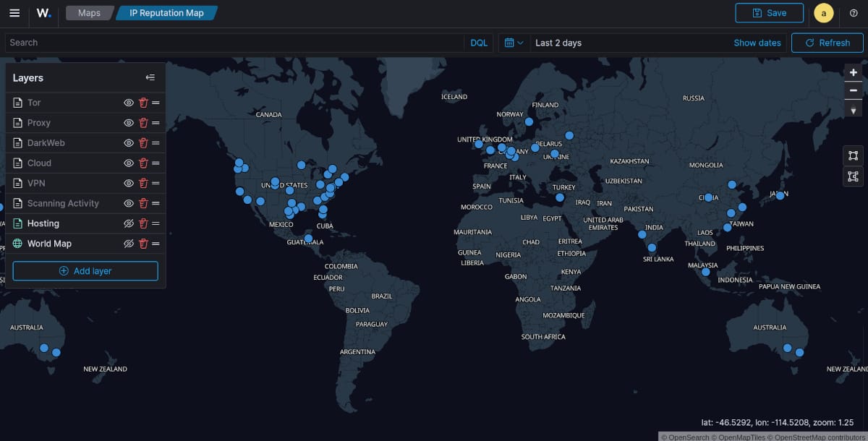
Task: Click Show dates link
Action: point(757,43)
